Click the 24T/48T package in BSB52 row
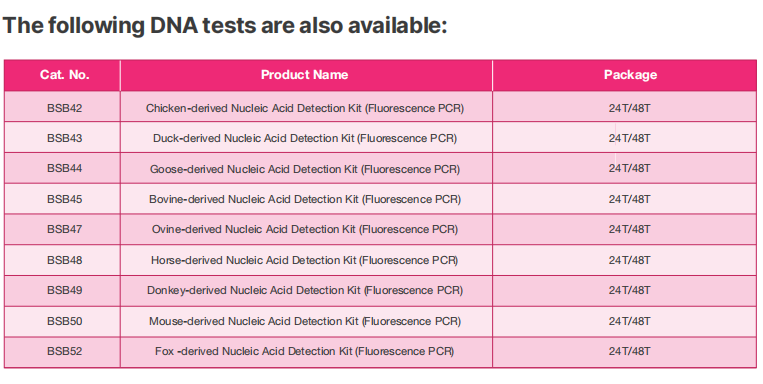The width and height of the screenshot is (763, 384). (x=630, y=351)
